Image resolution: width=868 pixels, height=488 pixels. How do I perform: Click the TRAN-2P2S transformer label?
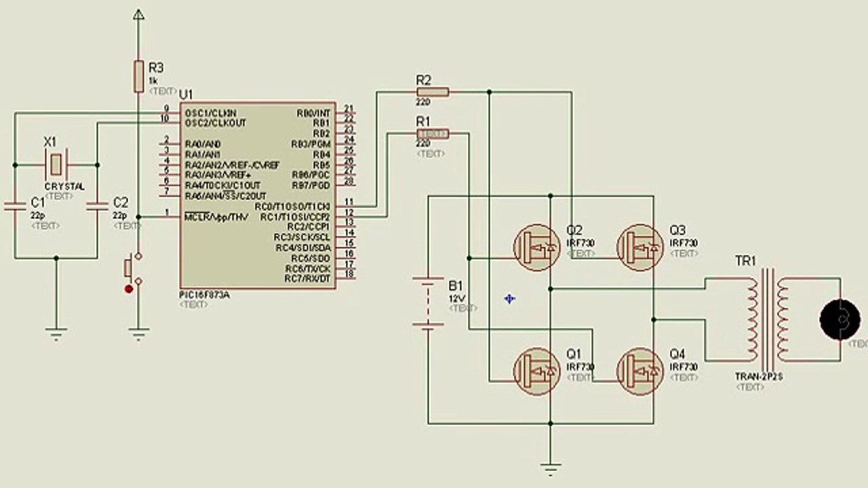coord(759,377)
